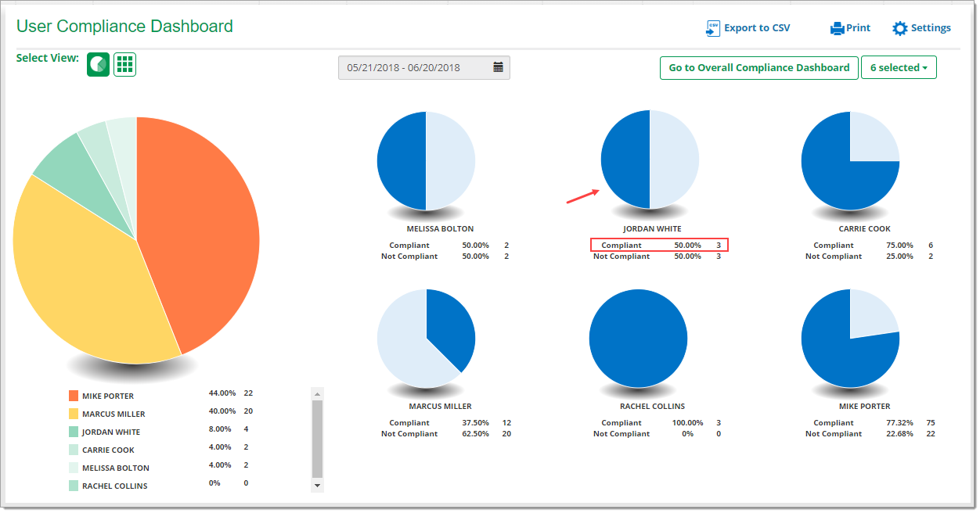The width and height of the screenshot is (980, 513).
Task: Click MARCUS MILLER chart title
Action: coord(440,407)
